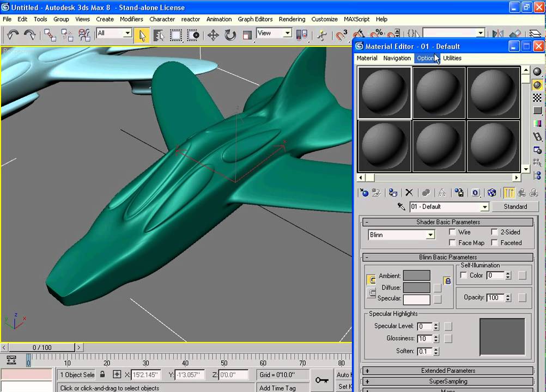Toggle the Absolute/Offset transform type-in mode button
The image size is (546, 392).
pos(117,375)
